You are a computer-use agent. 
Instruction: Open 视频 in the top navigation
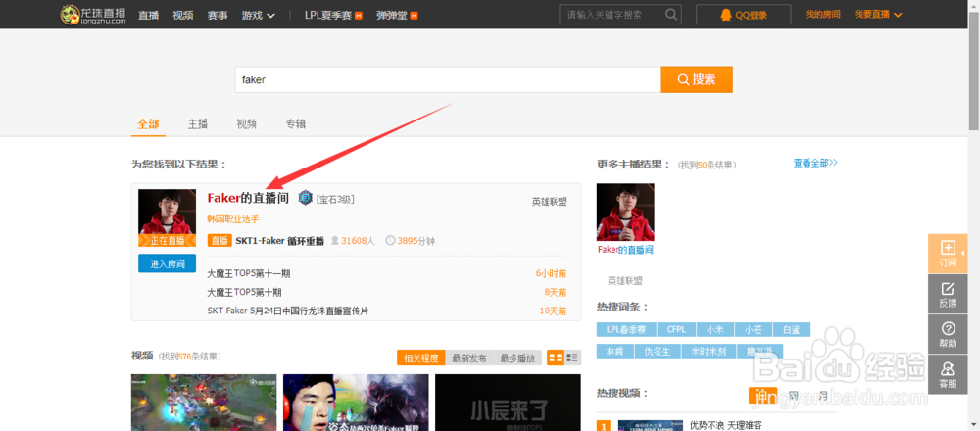tap(182, 15)
